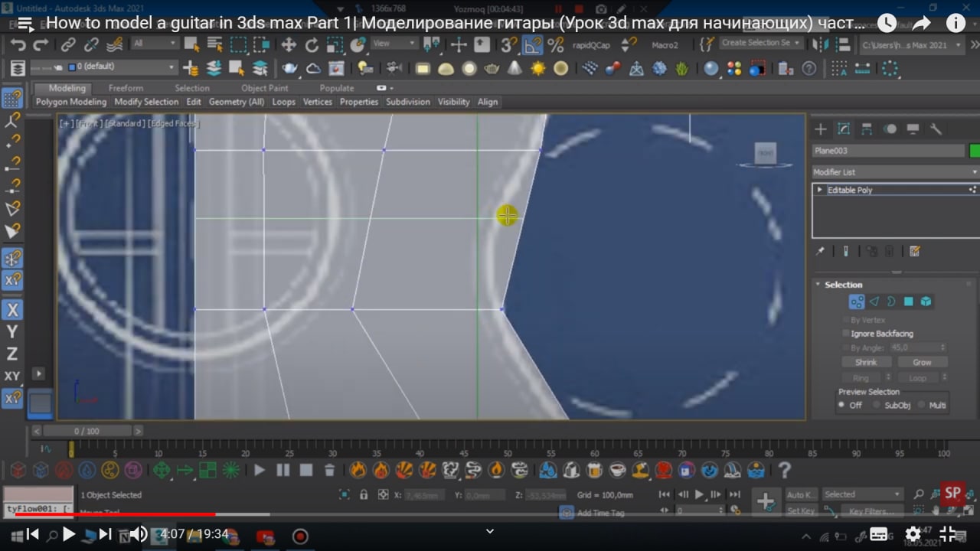This screenshot has height=551, width=980.
Task: Click the teapot render setup icon
Action: (290, 69)
